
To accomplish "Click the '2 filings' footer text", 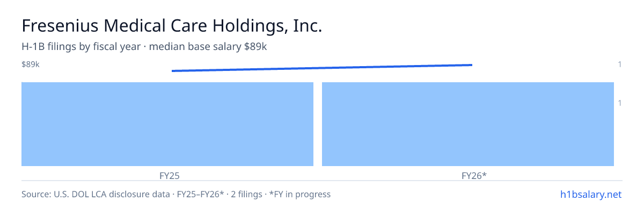I will (x=246, y=194).
